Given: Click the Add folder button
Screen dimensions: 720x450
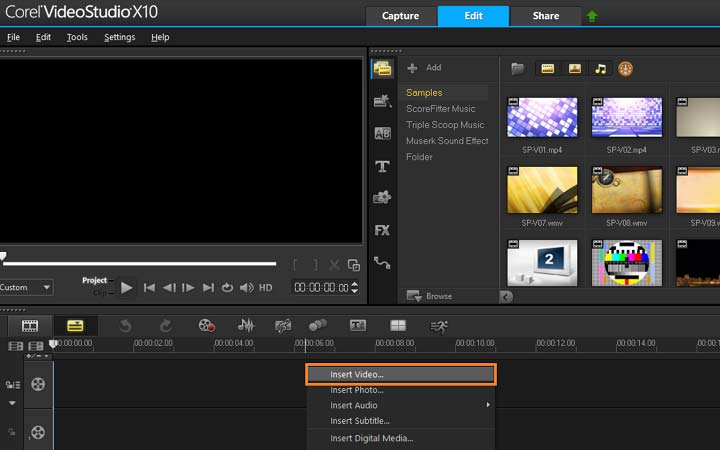Looking at the screenshot, I should [x=423, y=68].
